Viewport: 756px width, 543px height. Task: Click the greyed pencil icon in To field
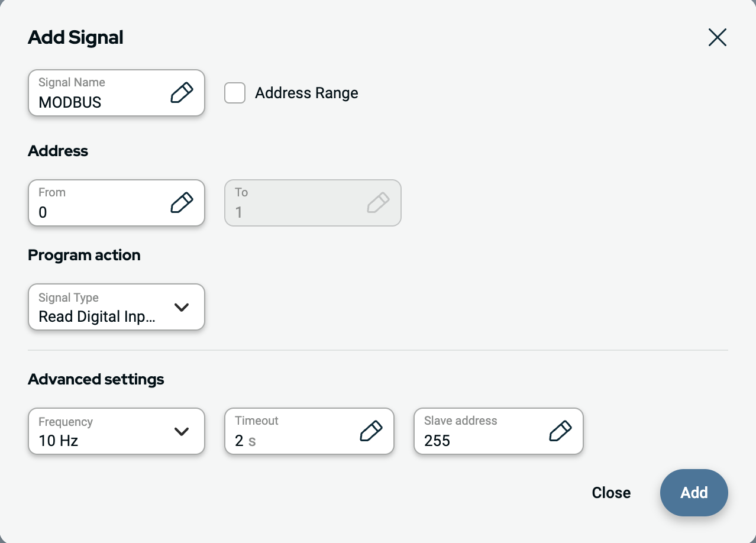coord(378,203)
